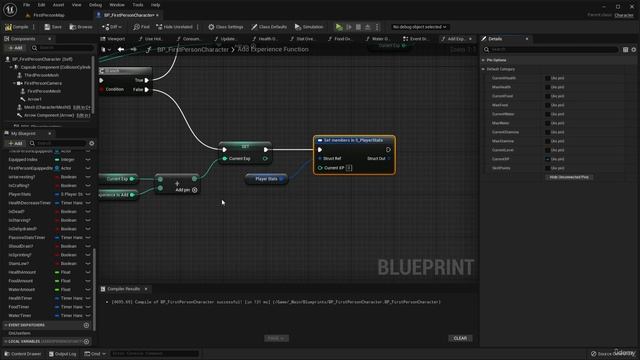Click the Branch node header
The image size is (640, 360).
[x=125, y=71]
